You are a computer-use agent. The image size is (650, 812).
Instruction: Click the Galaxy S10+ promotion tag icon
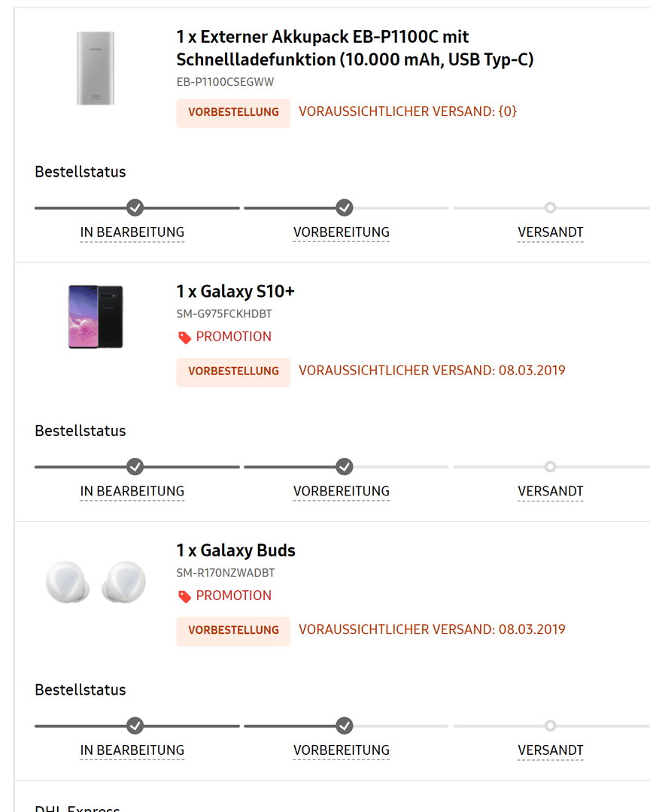[x=184, y=338]
